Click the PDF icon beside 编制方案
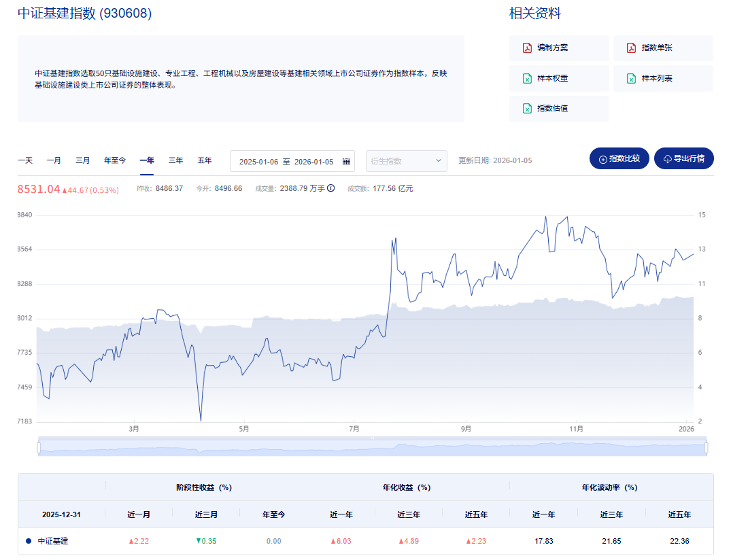The width and height of the screenshot is (731, 560). [527, 48]
